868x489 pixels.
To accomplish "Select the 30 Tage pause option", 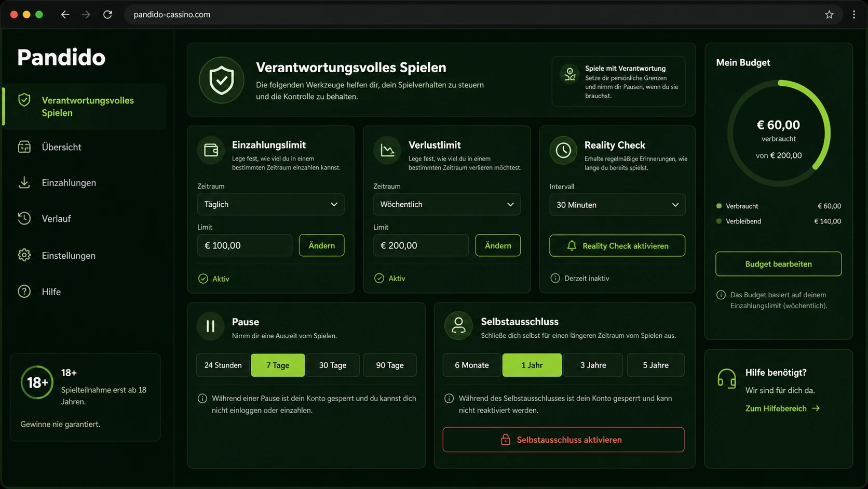I will pos(333,365).
